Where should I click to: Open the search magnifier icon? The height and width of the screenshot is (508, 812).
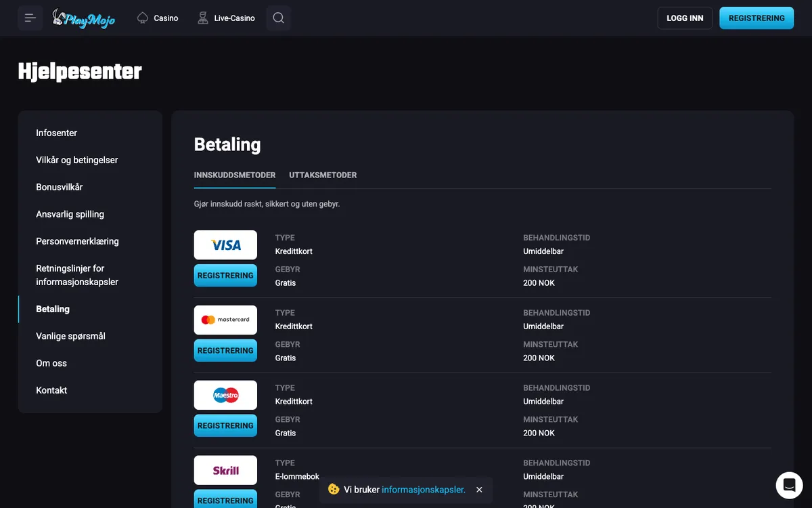(278, 18)
